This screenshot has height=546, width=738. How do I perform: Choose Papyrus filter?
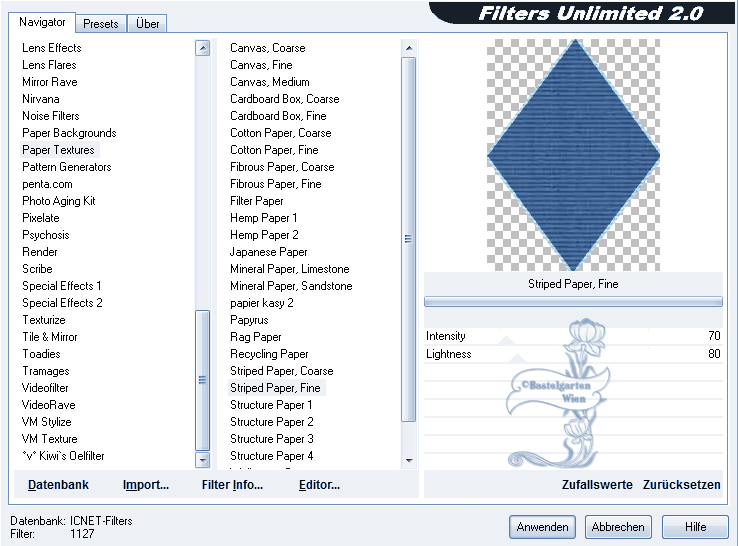249,320
